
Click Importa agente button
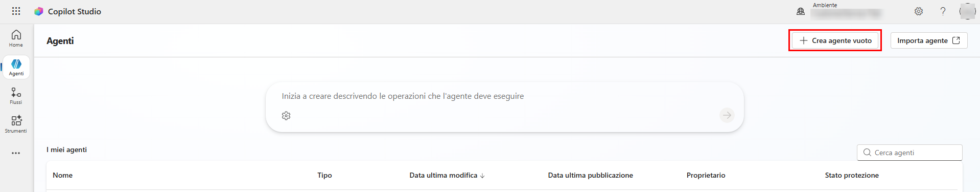click(x=929, y=40)
